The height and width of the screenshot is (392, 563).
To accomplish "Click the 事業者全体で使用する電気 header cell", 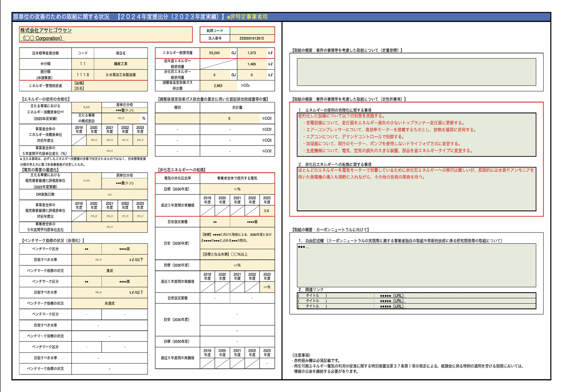I will coord(237,178).
